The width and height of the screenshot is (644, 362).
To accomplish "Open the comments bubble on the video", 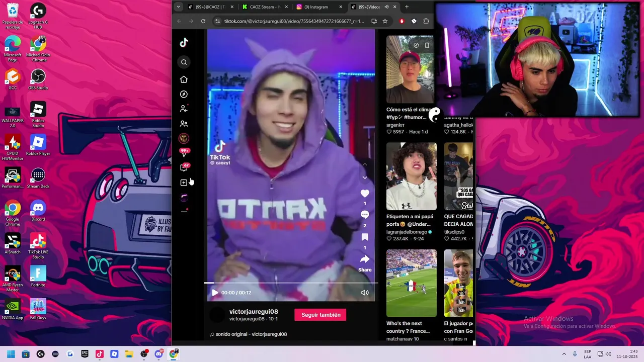I will [365, 215].
